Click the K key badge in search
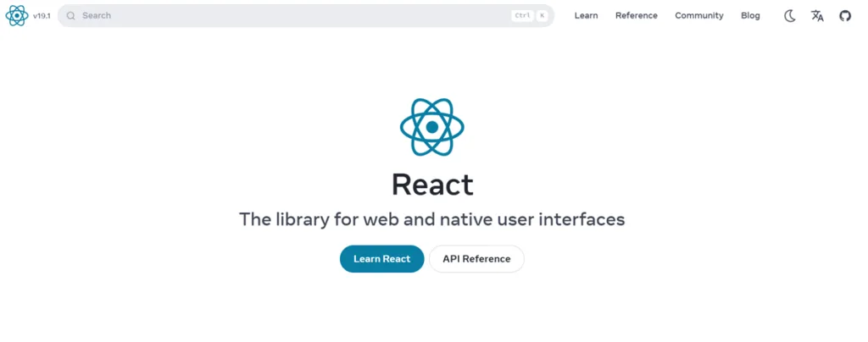This screenshot has height=342, width=868. tap(542, 15)
